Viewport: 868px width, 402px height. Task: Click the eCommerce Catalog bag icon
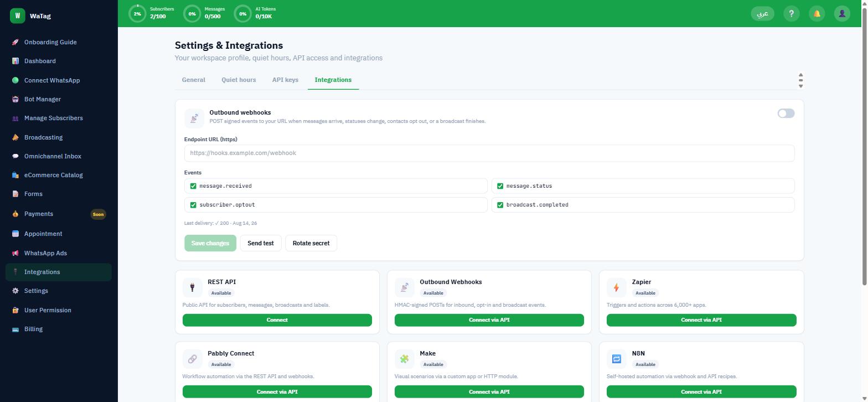[15, 175]
